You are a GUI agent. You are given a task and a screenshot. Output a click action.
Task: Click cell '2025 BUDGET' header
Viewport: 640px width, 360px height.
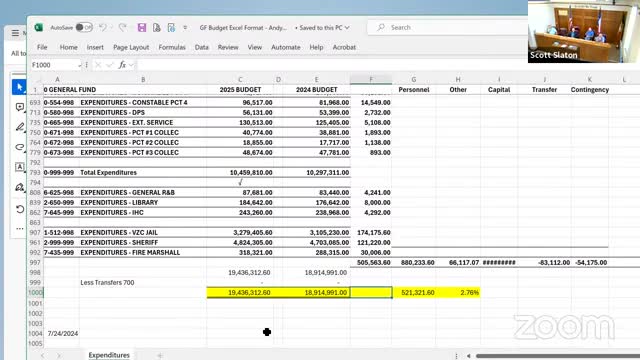tap(240, 90)
